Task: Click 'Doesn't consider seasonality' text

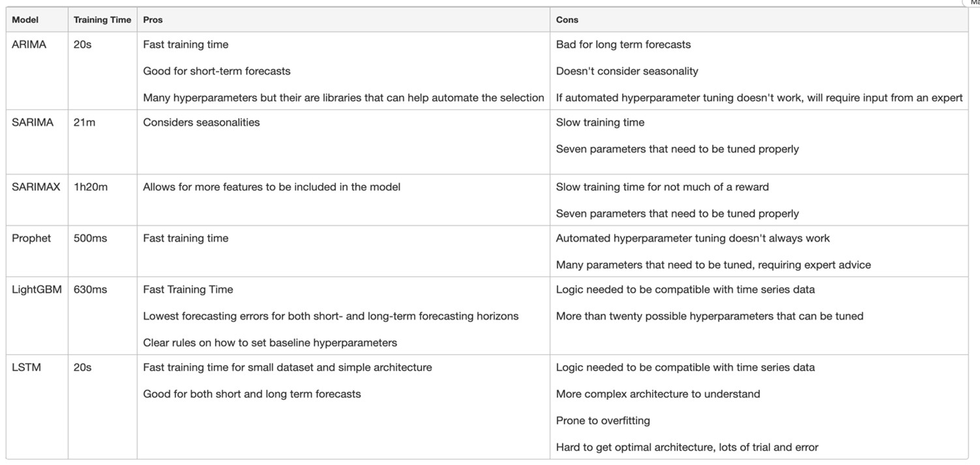Action: click(x=627, y=71)
